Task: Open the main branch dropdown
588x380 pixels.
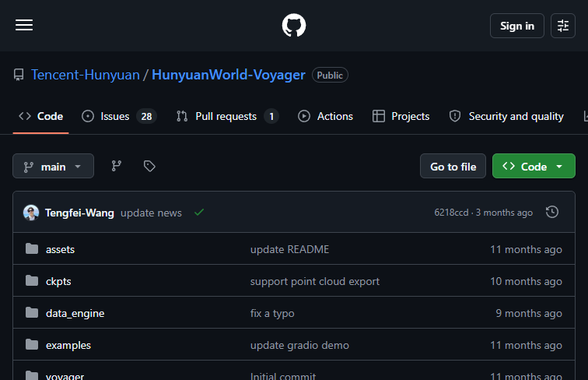Action: coord(53,166)
